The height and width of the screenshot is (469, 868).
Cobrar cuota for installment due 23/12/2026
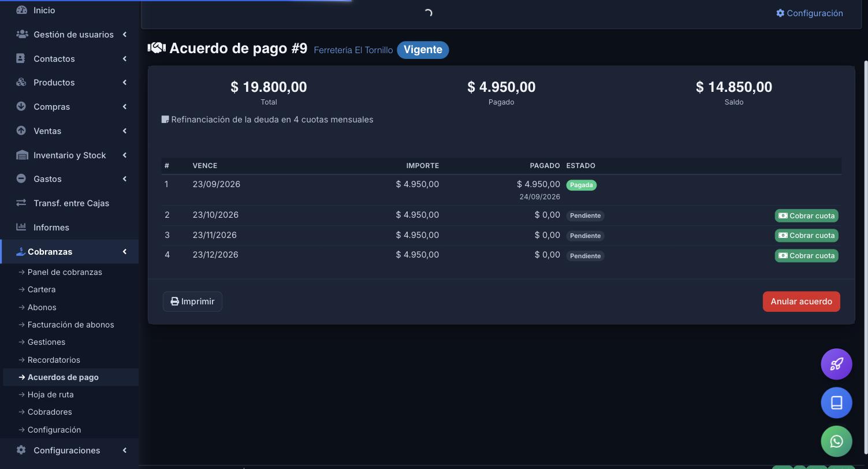tap(806, 255)
